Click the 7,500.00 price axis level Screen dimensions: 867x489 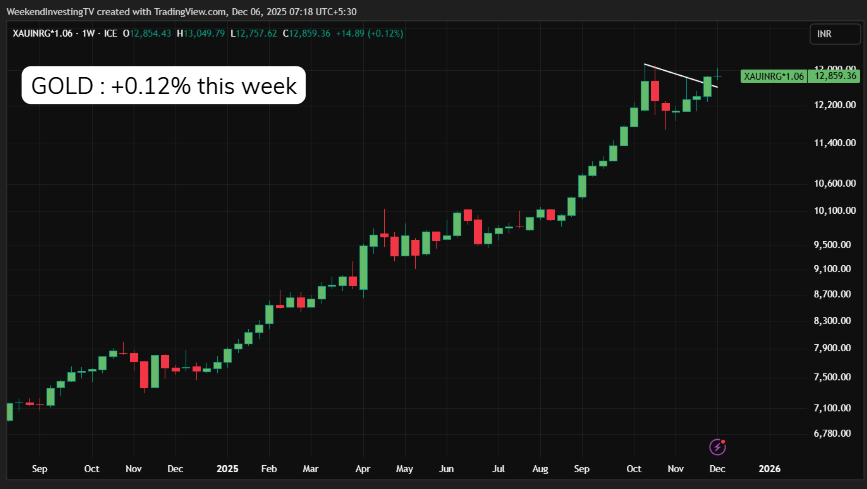coord(834,377)
